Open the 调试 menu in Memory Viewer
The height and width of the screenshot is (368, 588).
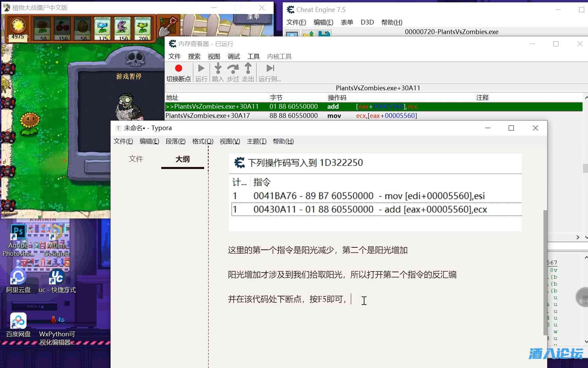pos(233,57)
